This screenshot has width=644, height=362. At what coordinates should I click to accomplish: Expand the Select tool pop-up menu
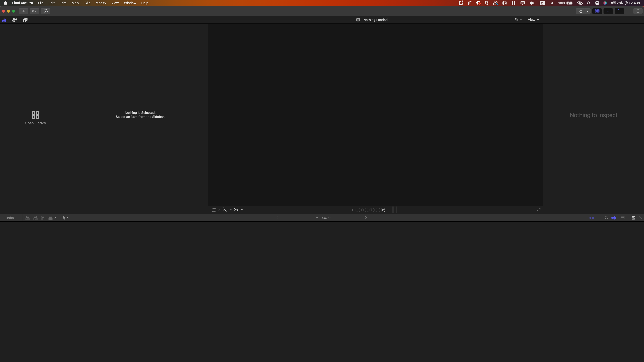[66, 218]
